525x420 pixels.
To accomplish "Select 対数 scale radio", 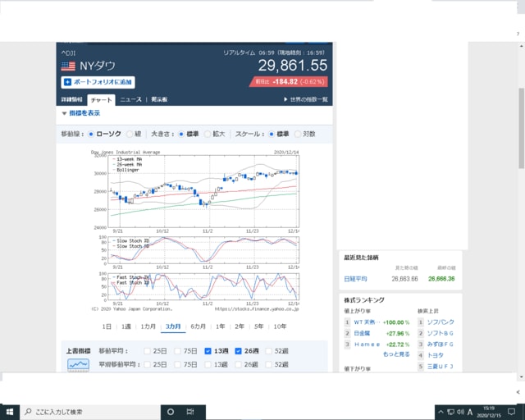I will (x=298, y=134).
